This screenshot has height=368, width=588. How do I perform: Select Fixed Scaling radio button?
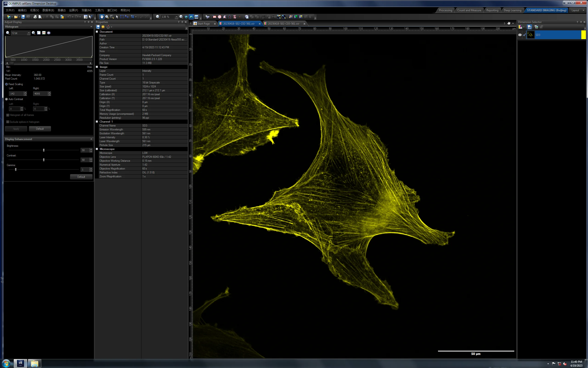click(7, 84)
